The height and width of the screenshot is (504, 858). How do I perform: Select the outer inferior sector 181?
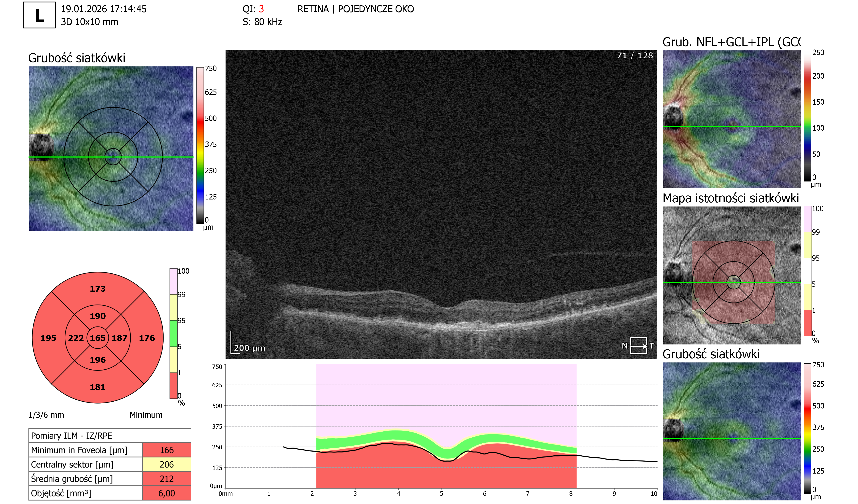[x=98, y=387]
